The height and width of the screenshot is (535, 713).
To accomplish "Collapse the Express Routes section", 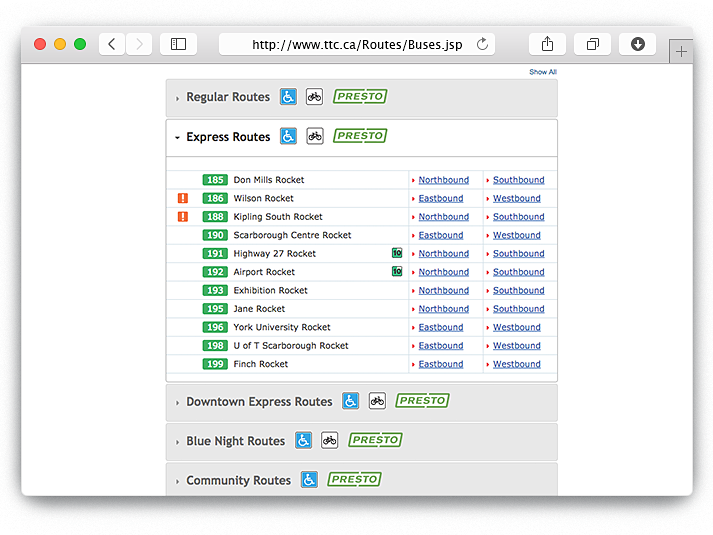I will pyautogui.click(x=362, y=138).
